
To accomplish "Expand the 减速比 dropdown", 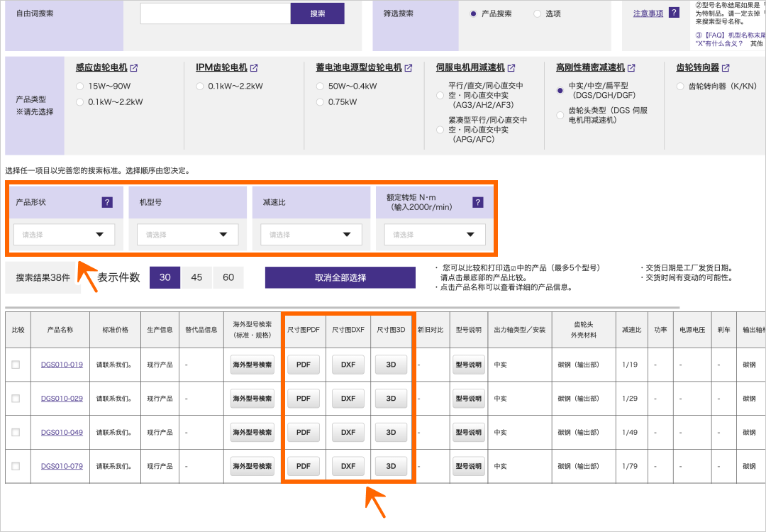I will (x=311, y=235).
